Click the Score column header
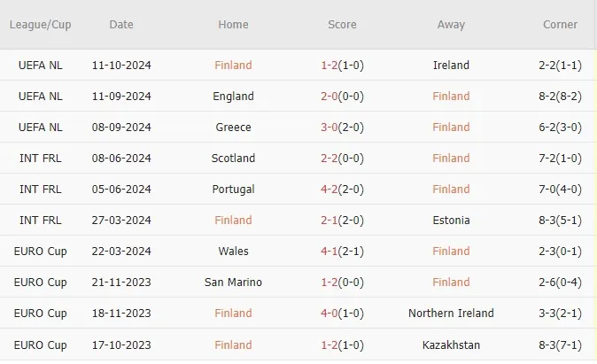Screen dimensions: 597x364 click(x=342, y=25)
